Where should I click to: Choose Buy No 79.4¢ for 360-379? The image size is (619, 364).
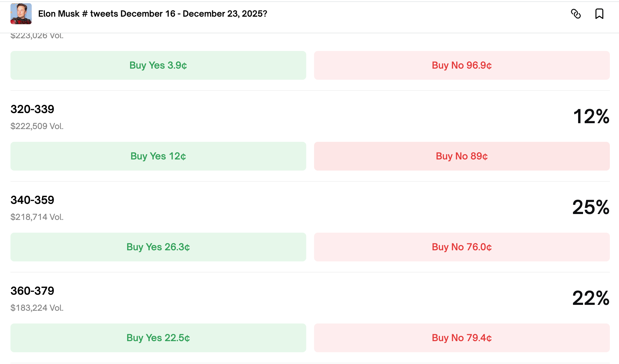click(461, 338)
